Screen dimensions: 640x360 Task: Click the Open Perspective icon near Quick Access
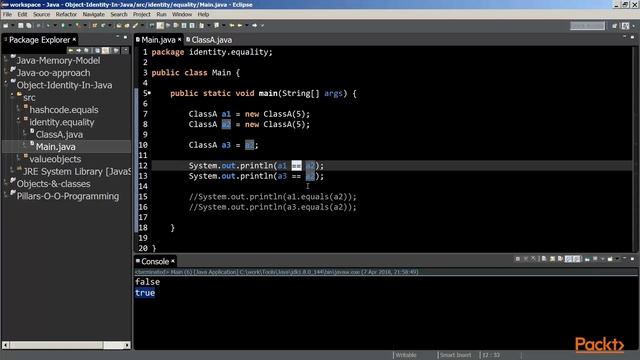point(615,26)
